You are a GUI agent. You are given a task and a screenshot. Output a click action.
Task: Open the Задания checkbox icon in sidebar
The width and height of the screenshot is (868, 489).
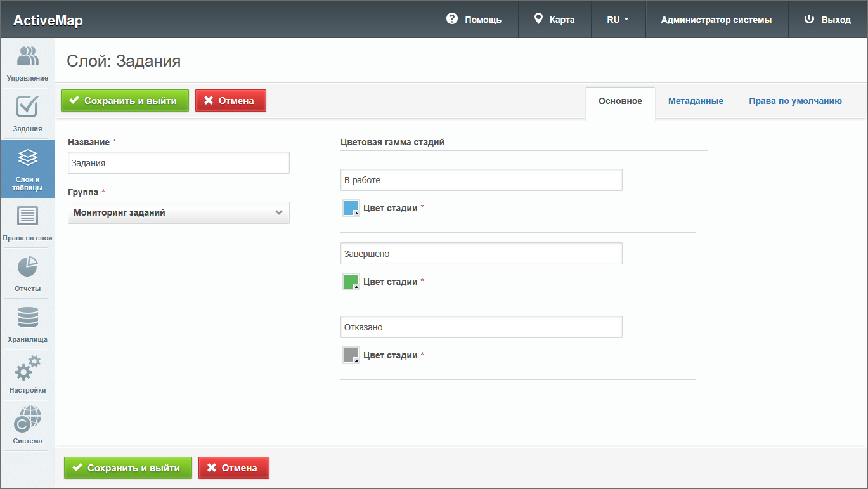click(27, 107)
